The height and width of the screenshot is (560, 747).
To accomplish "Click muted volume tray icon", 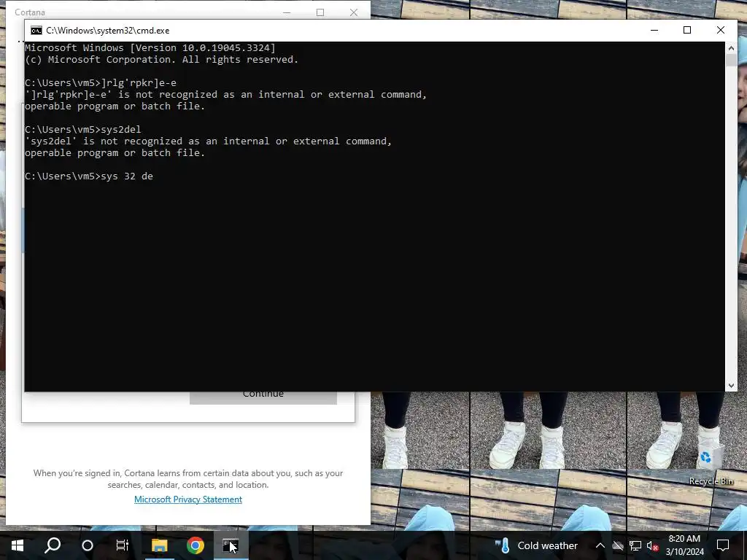I will (653, 545).
